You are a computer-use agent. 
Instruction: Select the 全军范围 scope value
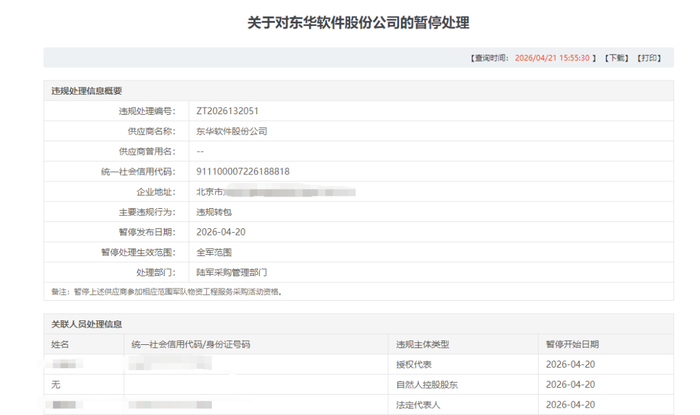click(x=214, y=252)
